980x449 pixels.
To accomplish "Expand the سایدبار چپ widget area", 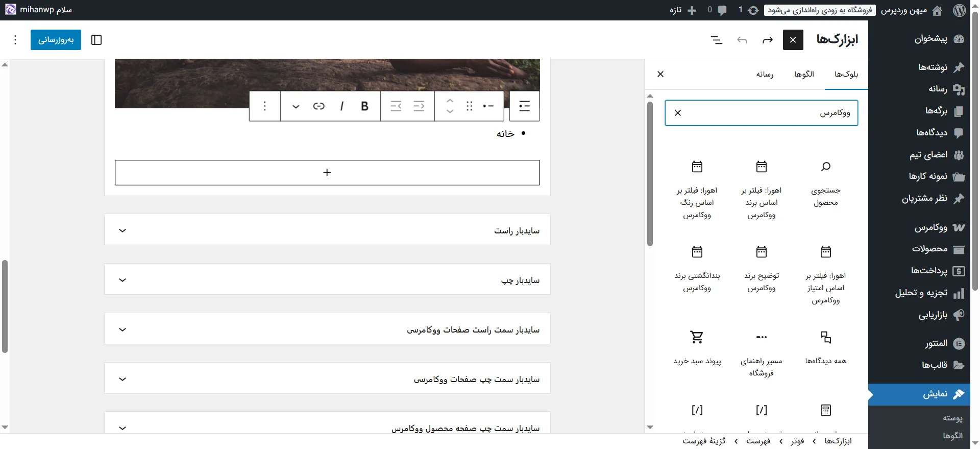I will click(x=327, y=280).
